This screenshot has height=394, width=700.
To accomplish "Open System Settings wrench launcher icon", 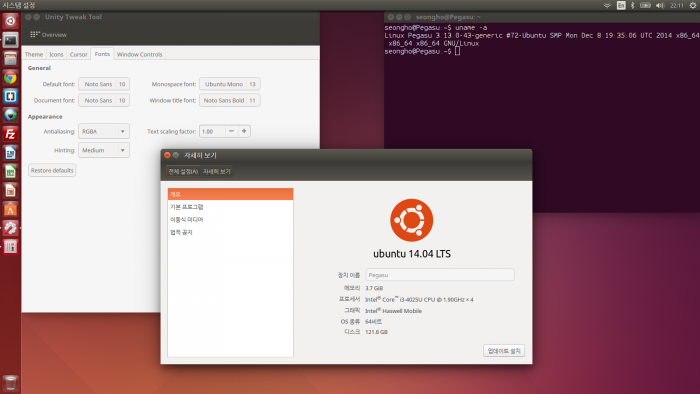I will 10,228.
